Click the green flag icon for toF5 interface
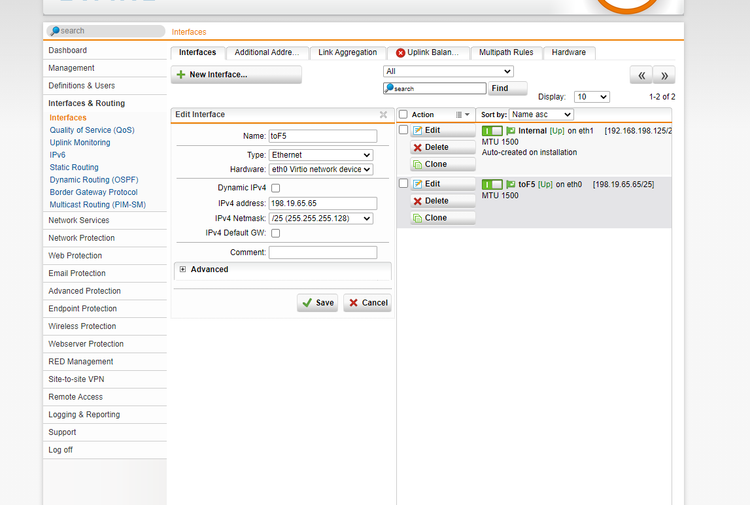Viewport: 750px width, 505px height. 510,184
